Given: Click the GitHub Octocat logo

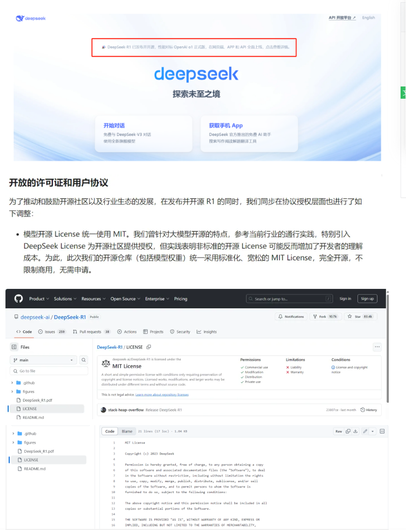Looking at the screenshot, I should [18, 298].
